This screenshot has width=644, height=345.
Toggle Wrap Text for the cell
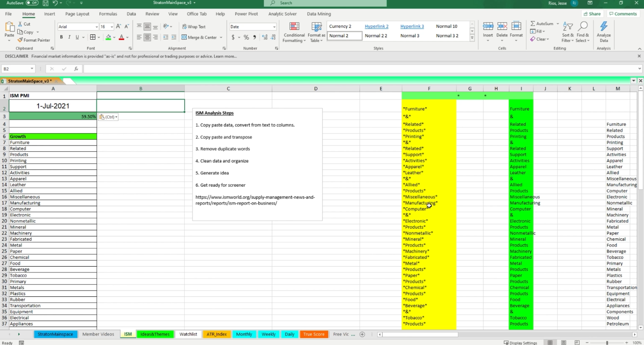coord(194,27)
